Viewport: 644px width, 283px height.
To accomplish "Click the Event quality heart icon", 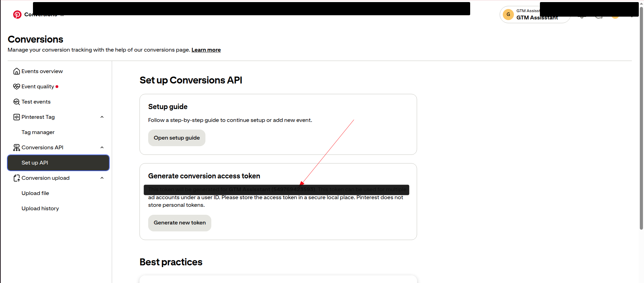I will [16, 87].
